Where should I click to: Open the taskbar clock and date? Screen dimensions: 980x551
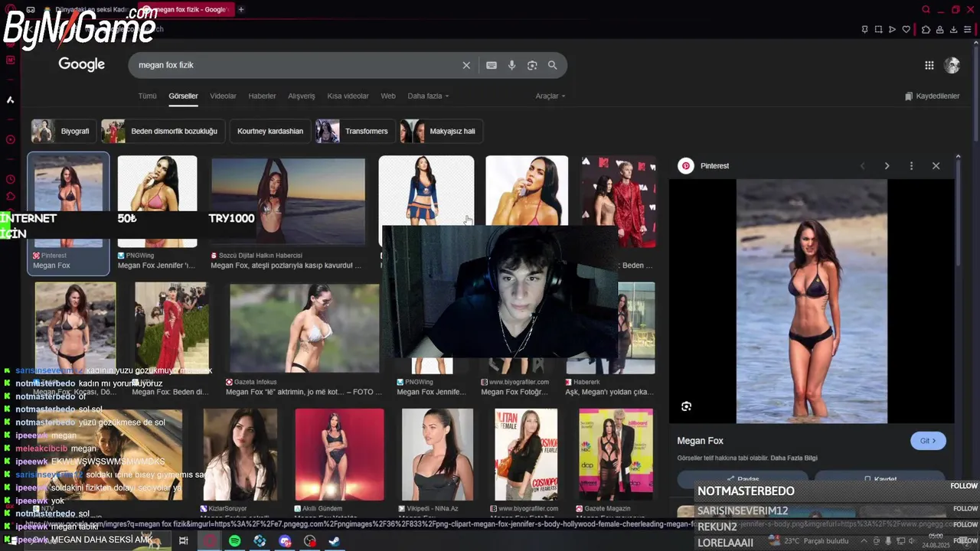click(x=936, y=541)
